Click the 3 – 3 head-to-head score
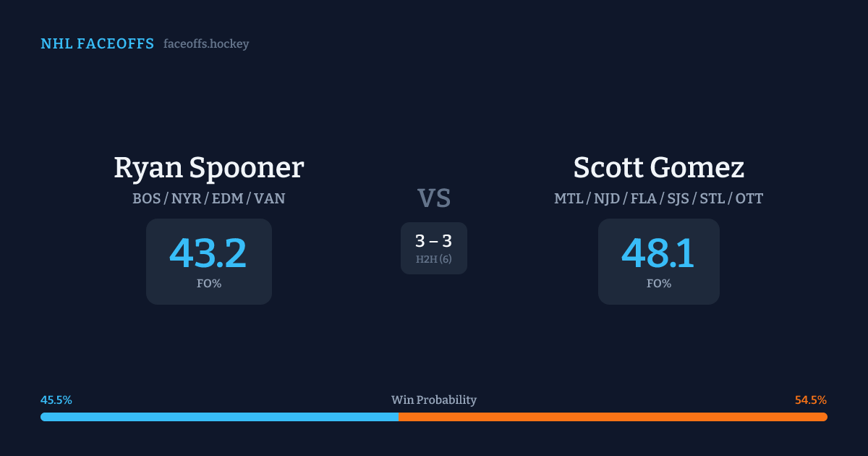868x456 pixels. pos(434,242)
